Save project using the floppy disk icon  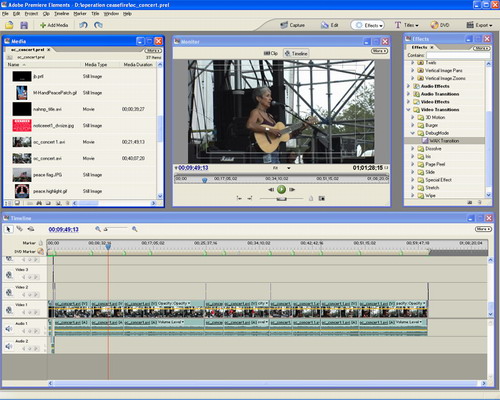click(x=24, y=25)
